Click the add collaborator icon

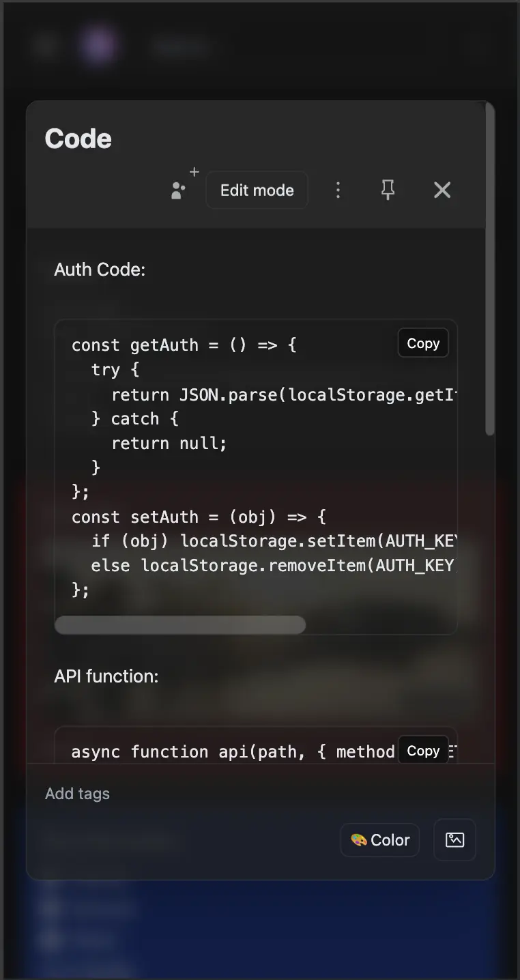(x=181, y=188)
